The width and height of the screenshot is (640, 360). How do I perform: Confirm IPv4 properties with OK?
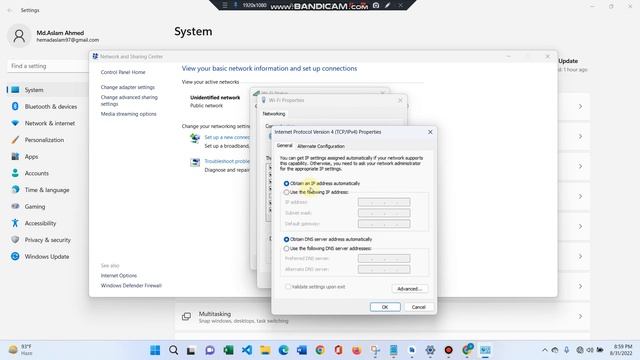[x=385, y=307]
